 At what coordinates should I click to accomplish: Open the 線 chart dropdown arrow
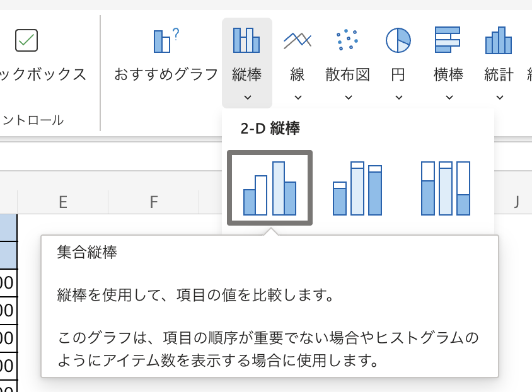click(298, 97)
